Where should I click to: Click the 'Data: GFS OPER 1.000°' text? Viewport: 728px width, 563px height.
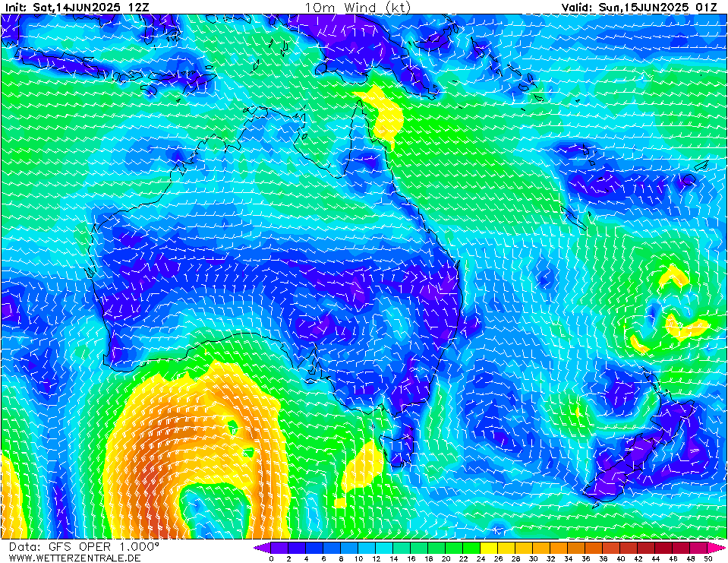[84, 546]
